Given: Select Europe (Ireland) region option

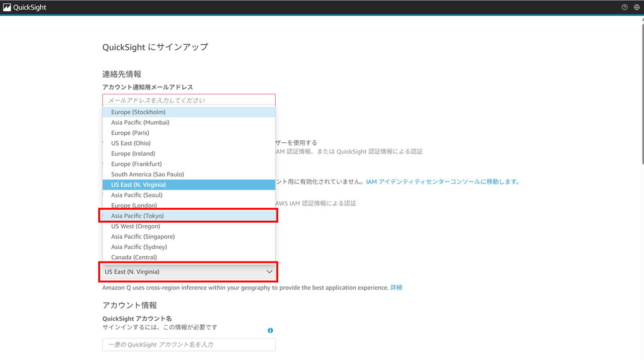Looking at the screenshot, I should coord(189,154).
